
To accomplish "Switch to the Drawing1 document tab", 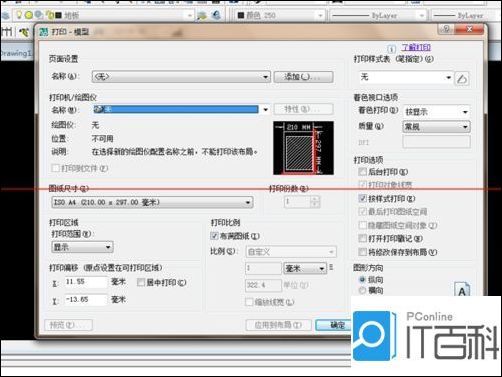I will tap(17, 53).
